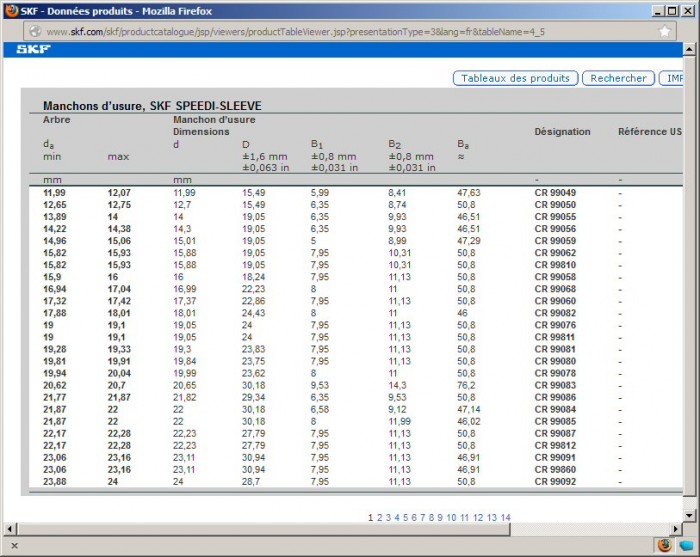Jump to results page 7

(421, 517)
